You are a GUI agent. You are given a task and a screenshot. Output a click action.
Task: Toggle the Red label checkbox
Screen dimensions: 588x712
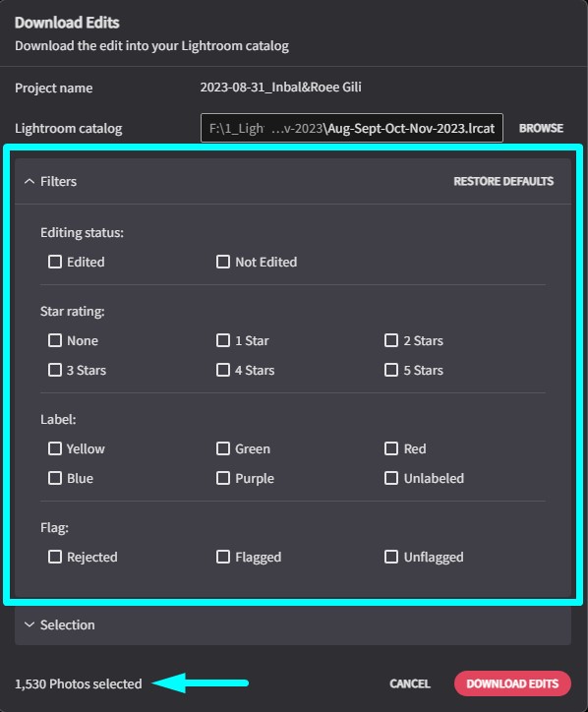click(x=391, y=448)
